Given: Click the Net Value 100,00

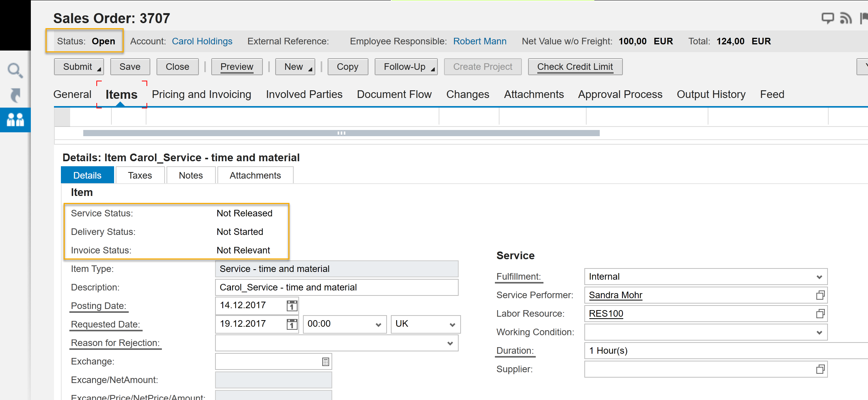Looking at the screenshot, I should coord(632,41).
